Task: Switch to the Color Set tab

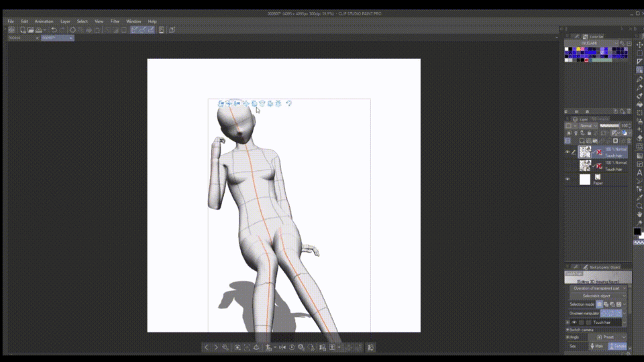Action: tap(594, 36)
